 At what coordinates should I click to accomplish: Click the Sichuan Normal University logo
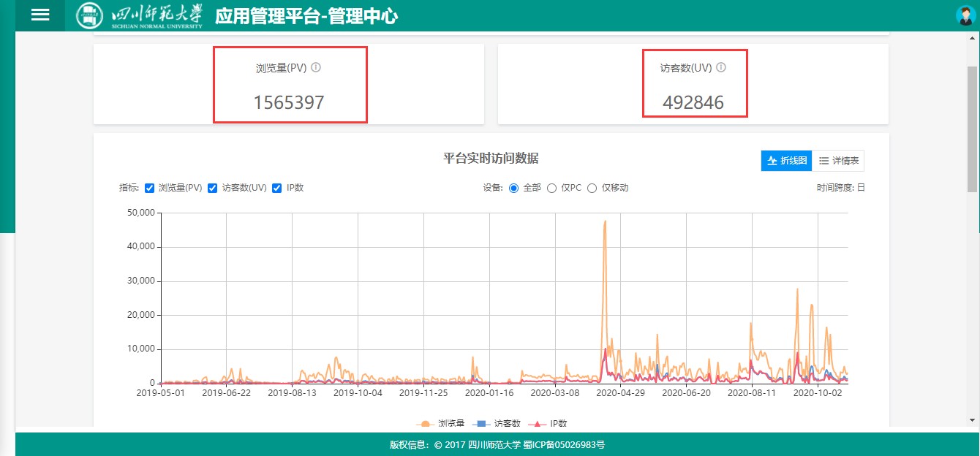coord(140,16)
